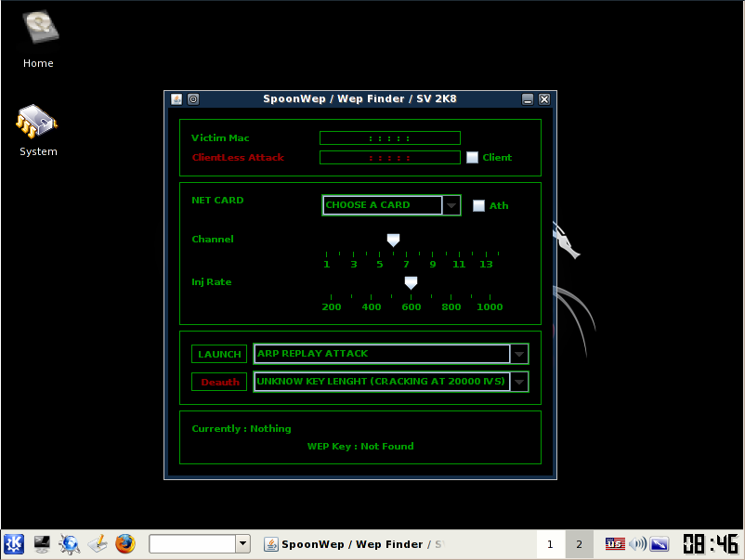Switch to virtual desktop 2
Viewport: 745px width, 560px height.
pos(579,544)
